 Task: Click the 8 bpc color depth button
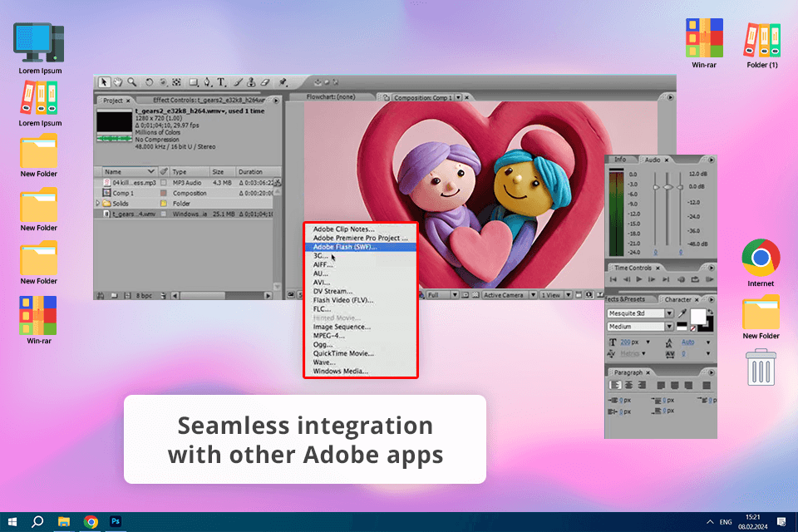click(144, 295)
